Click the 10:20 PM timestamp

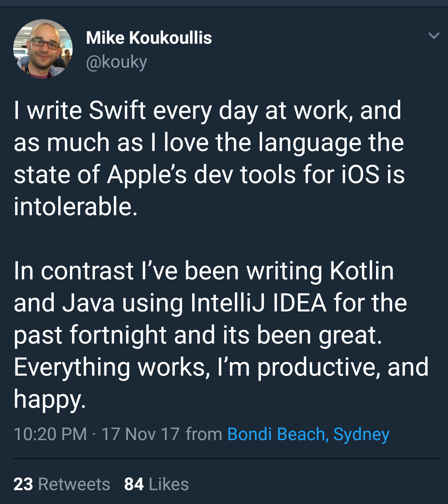click(50, 434)
